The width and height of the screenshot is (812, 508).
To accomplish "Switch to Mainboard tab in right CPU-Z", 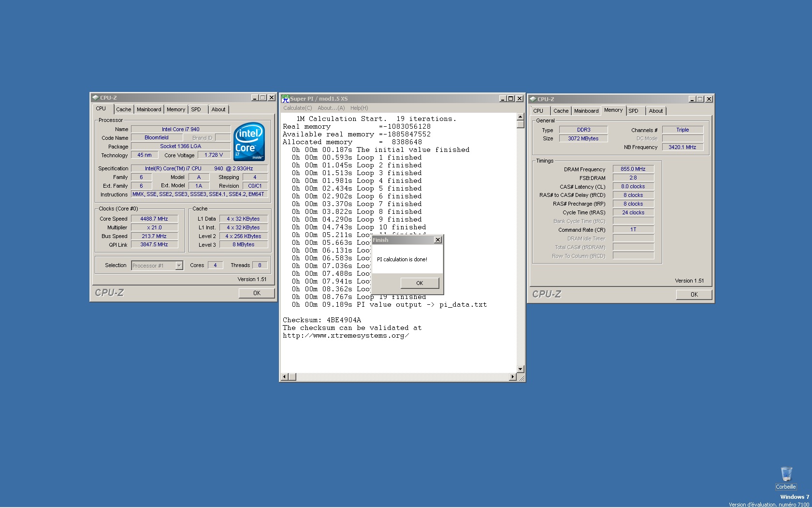I will [586, 111].
